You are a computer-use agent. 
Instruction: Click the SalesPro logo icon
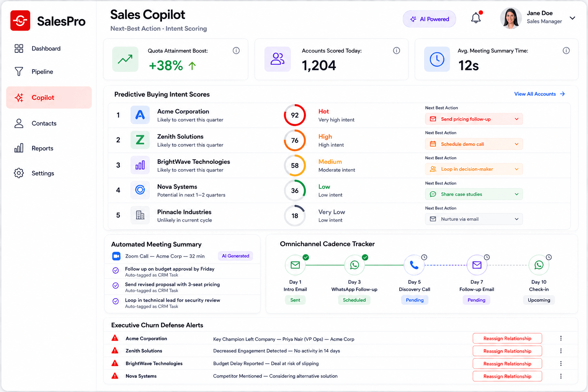click(x=20, y=21)
